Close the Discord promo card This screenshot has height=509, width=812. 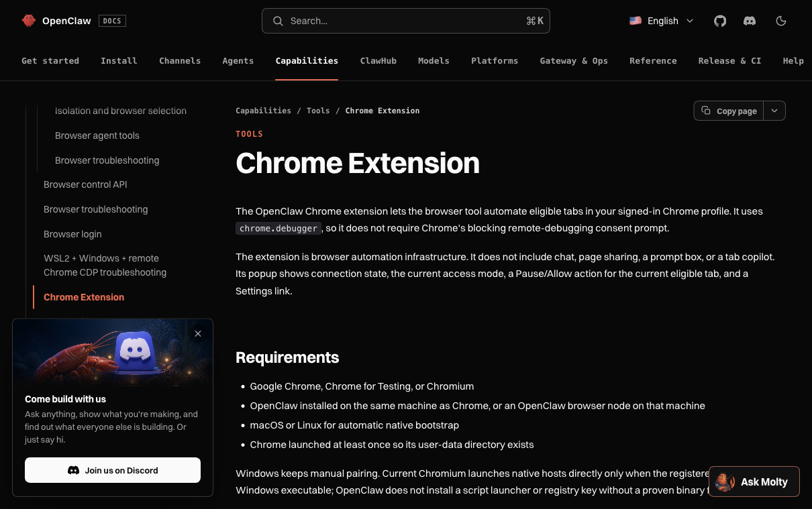pyautogui.click(x=197, y=333)
